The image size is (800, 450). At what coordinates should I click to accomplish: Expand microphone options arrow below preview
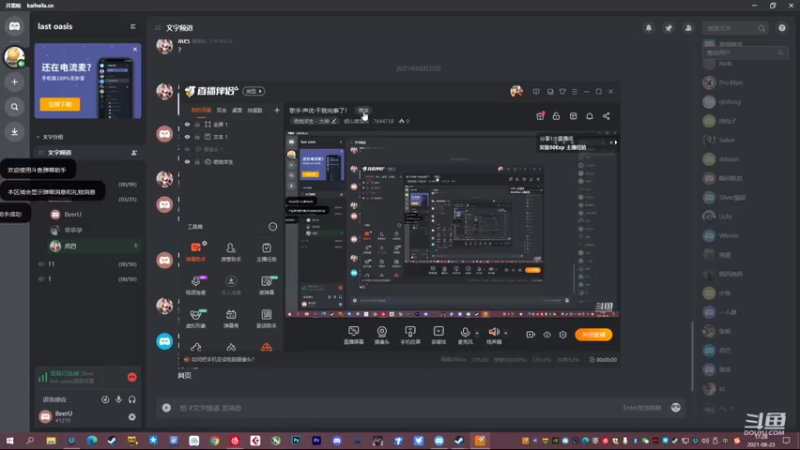477,333
